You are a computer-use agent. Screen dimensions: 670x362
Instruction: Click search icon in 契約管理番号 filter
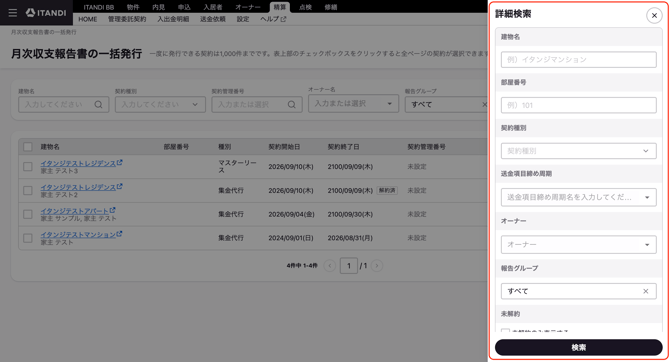pyautogui.click(x=291, y=104)
